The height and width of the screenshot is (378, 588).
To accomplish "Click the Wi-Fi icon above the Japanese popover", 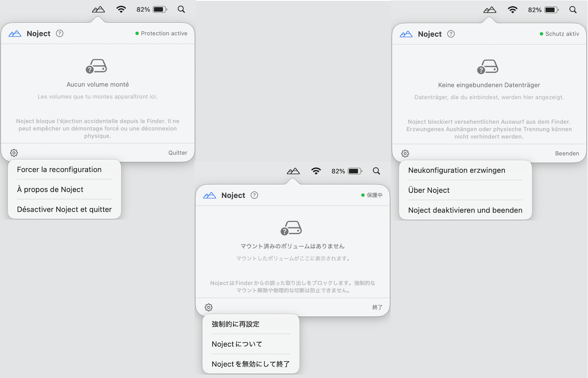I will tap(316, 171).
